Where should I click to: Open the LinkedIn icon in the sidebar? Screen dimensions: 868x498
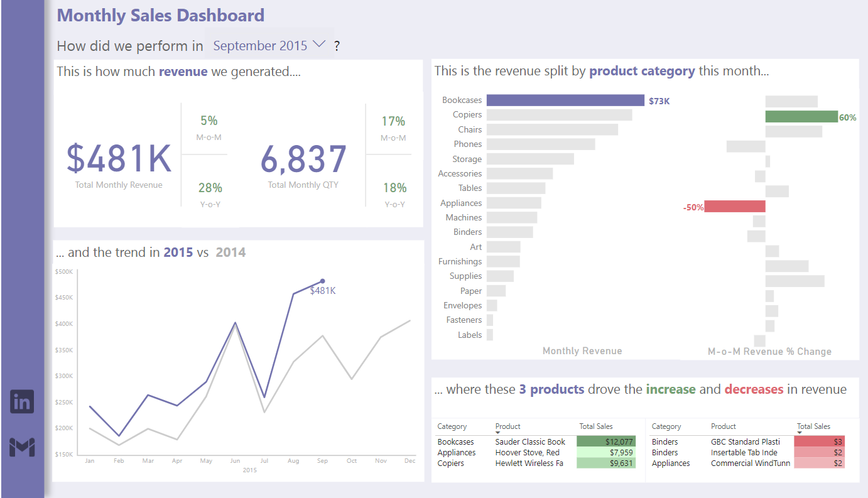pyautogui.click(x=22, y=401)
